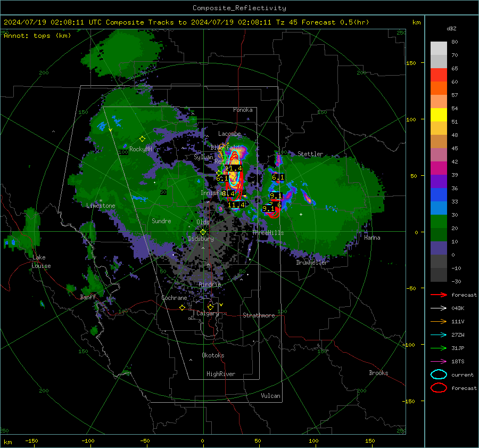Click the yellow diamond marker above Calgary
479x448 pixels.
pos(210,307)
